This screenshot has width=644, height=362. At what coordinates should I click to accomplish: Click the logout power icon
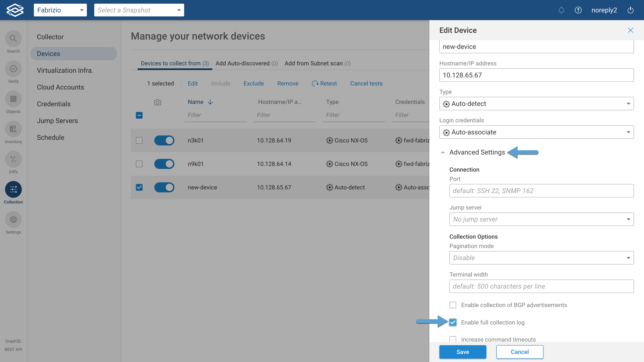pyautogui.click(x=631, y=10)
